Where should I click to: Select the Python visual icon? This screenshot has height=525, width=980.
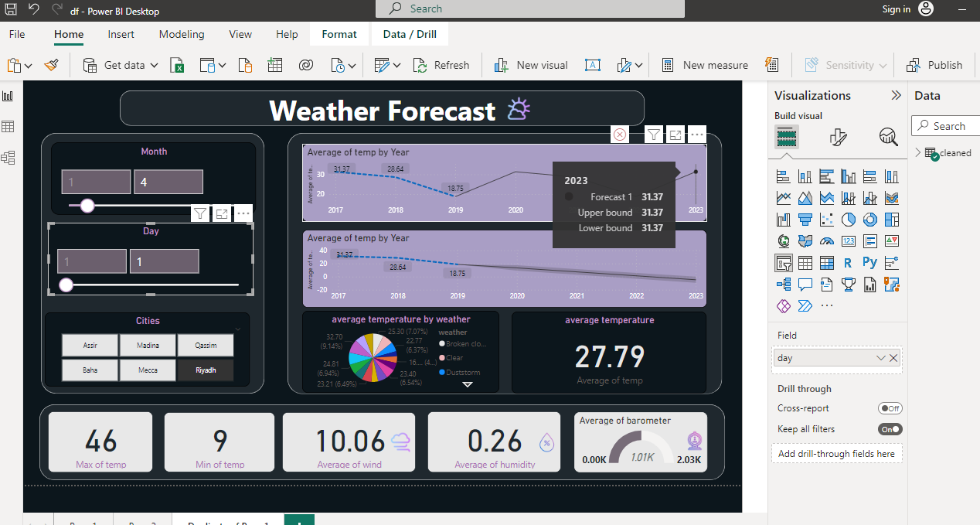(869, 262)
